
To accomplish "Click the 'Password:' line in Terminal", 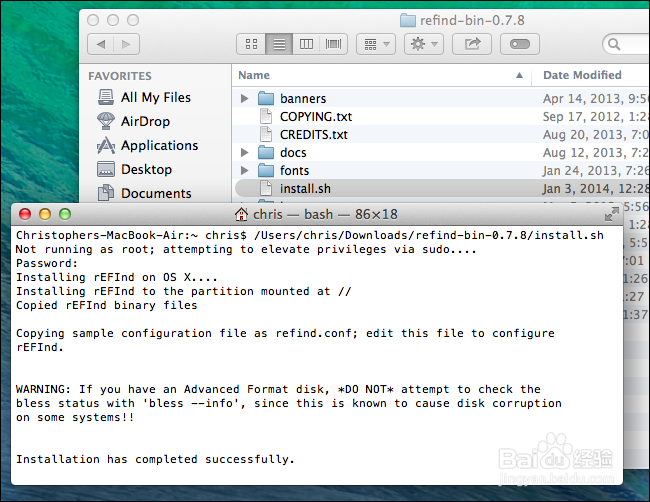I will coord(47,263).
